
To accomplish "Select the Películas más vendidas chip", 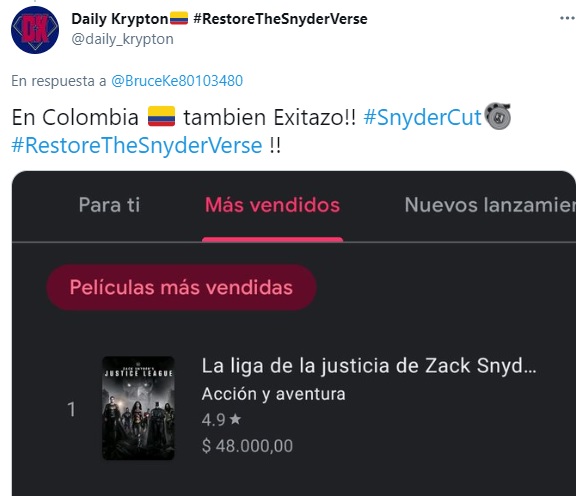I will tap(181, 287).
